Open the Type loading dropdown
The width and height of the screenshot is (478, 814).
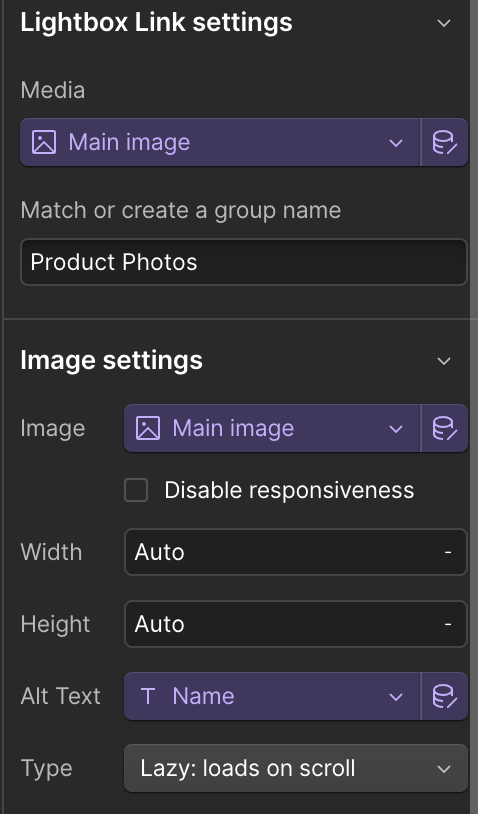[296, 768]
